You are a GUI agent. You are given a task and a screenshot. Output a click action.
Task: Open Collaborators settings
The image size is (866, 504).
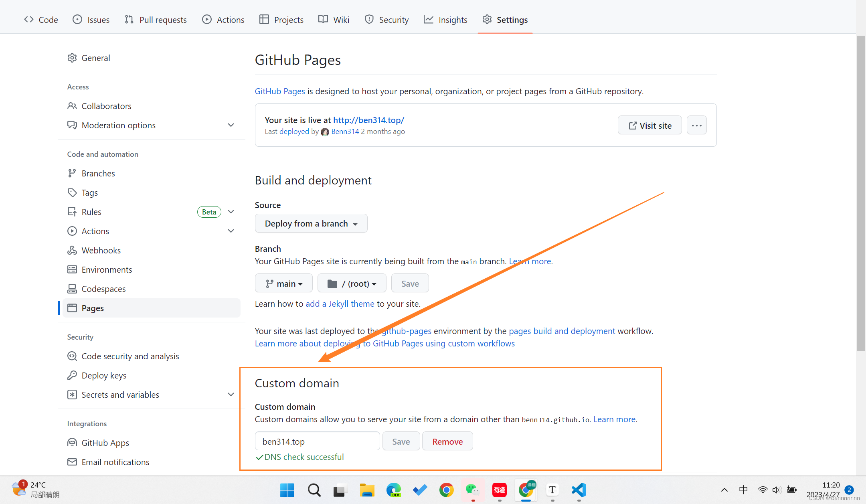[x=152, y=106]
